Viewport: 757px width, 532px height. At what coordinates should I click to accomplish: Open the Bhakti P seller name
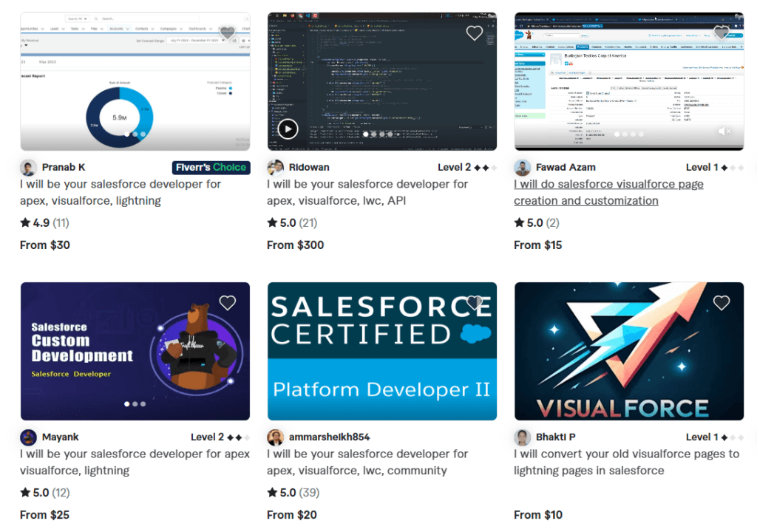555,437
